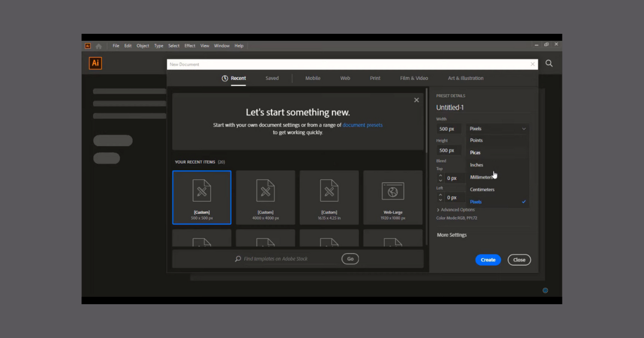
Task: Expand Advanced Options
Action: (456, 210)
